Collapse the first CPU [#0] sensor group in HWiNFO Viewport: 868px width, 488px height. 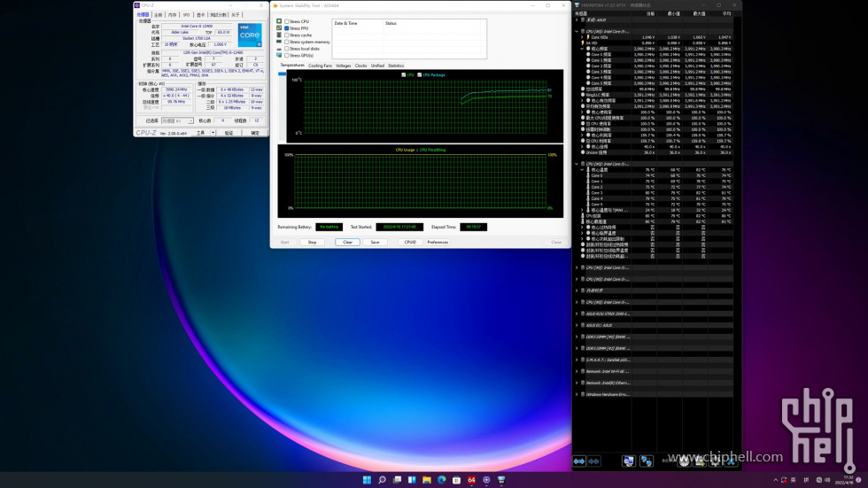pyautogui.click(x=577, y=32)
